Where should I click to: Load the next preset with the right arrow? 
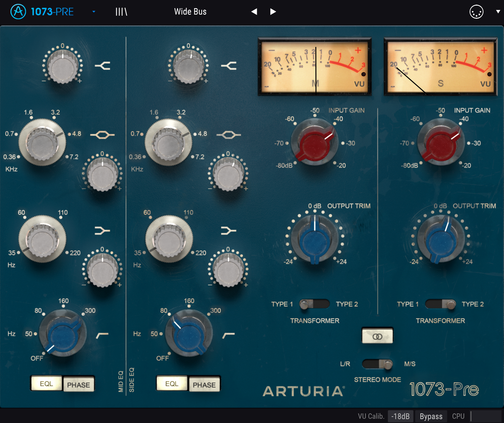coord(273,12)
